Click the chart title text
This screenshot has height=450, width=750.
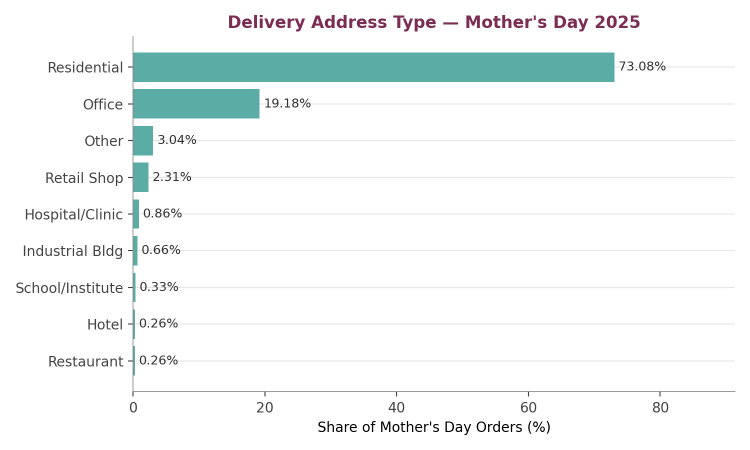tap(434, 22)
